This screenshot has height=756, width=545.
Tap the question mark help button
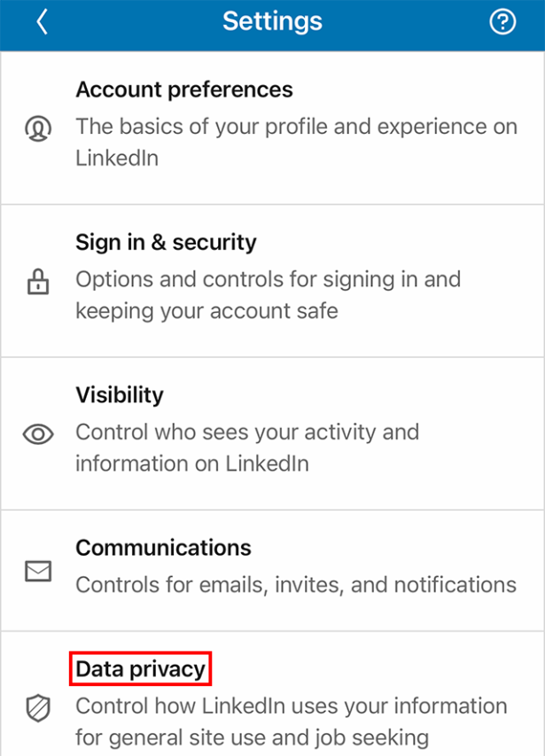pyautogui.click(x=502, y=20)
